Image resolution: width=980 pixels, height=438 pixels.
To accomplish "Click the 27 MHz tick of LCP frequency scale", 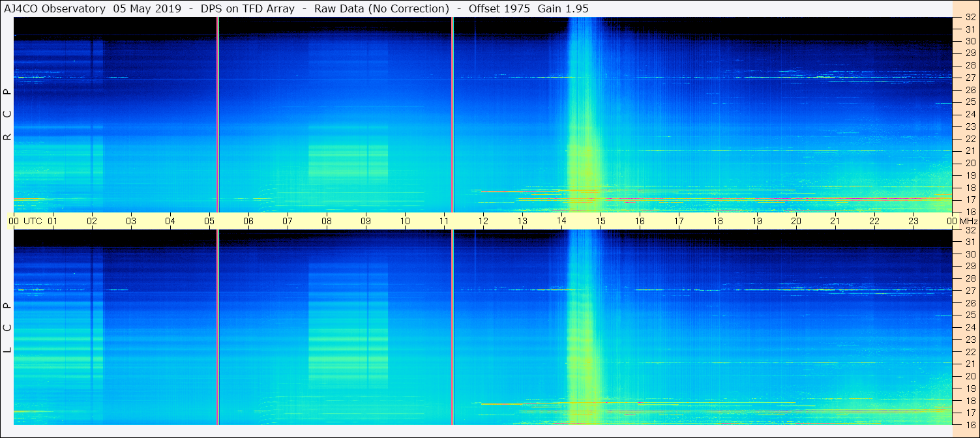I will pos(970,291).
